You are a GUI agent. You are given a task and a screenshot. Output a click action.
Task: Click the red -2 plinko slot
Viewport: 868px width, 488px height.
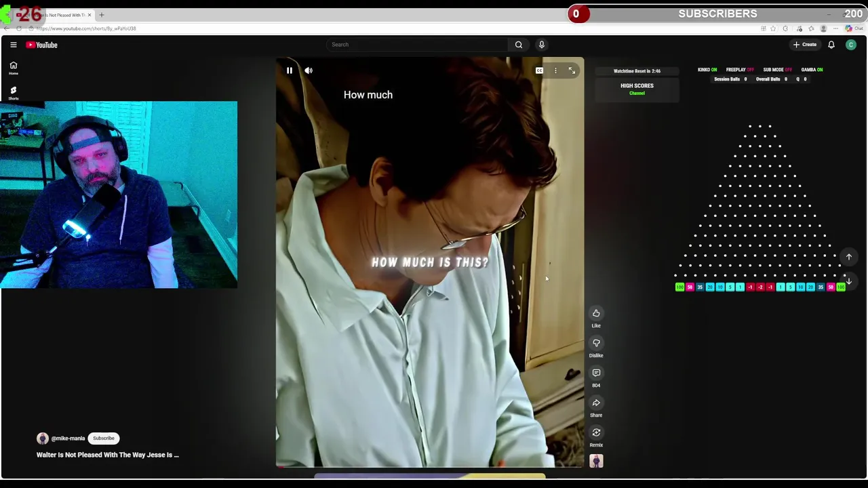(760, 287)
